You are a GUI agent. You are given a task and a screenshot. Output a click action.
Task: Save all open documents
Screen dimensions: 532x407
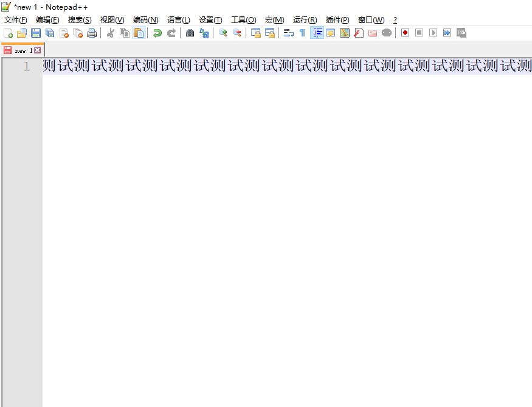click(50, 33)
